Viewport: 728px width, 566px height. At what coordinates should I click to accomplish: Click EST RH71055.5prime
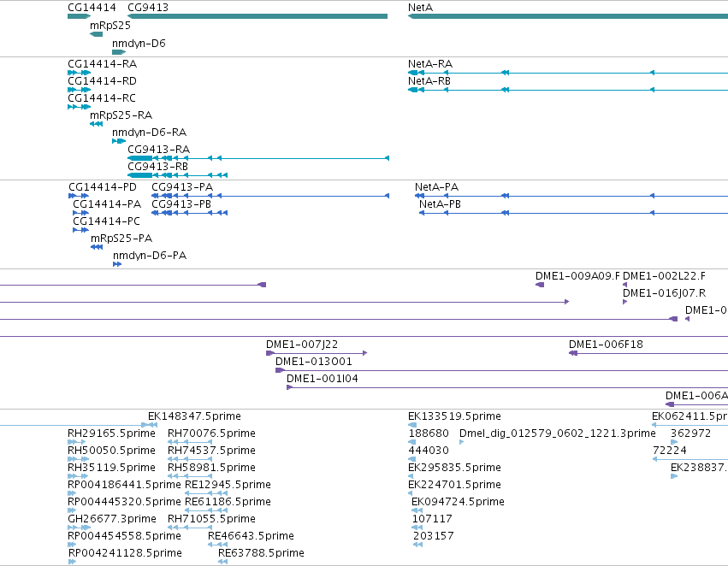click(211, 519)
